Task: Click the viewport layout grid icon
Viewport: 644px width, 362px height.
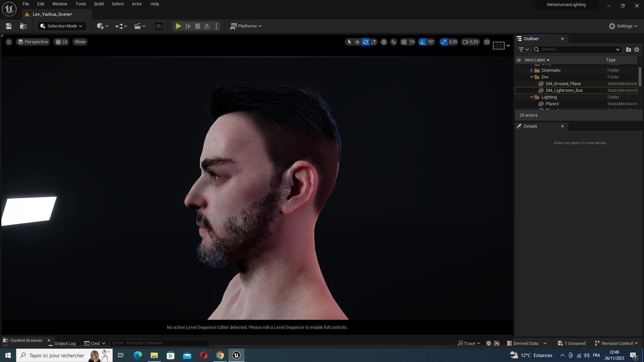Action: click(487, 42)
